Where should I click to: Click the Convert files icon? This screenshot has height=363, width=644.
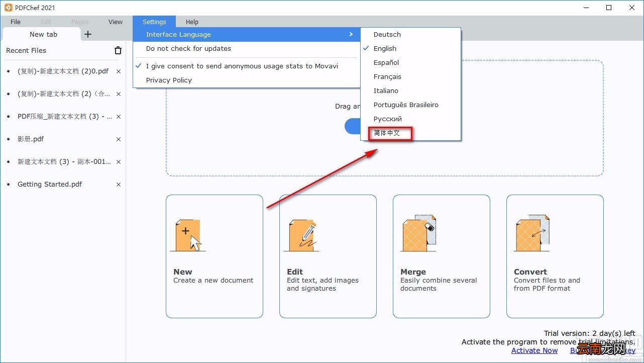pyautogui.click(x=532, y=233)
